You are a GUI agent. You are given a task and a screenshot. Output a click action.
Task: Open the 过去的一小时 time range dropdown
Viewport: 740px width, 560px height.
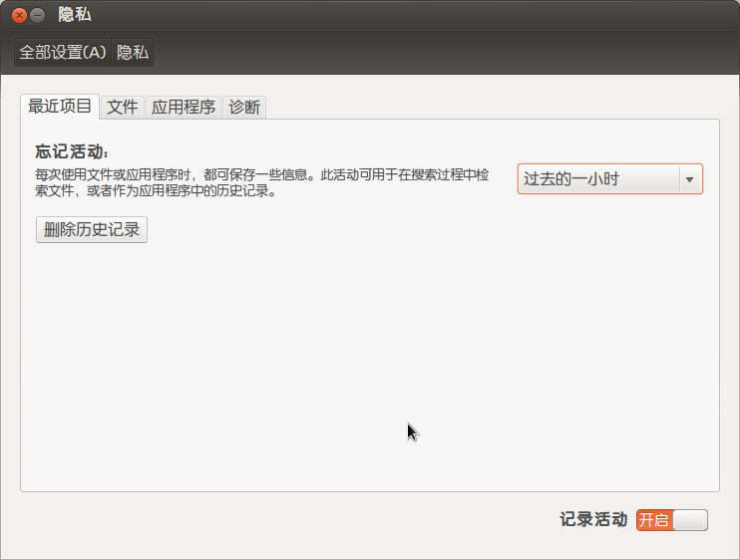[x=610, y=179]
